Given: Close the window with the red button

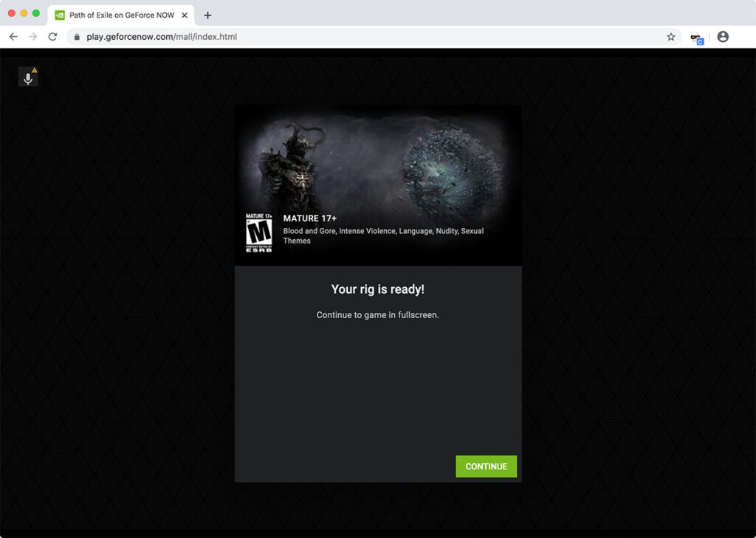Looking at the screenshot, I should 12,13.
